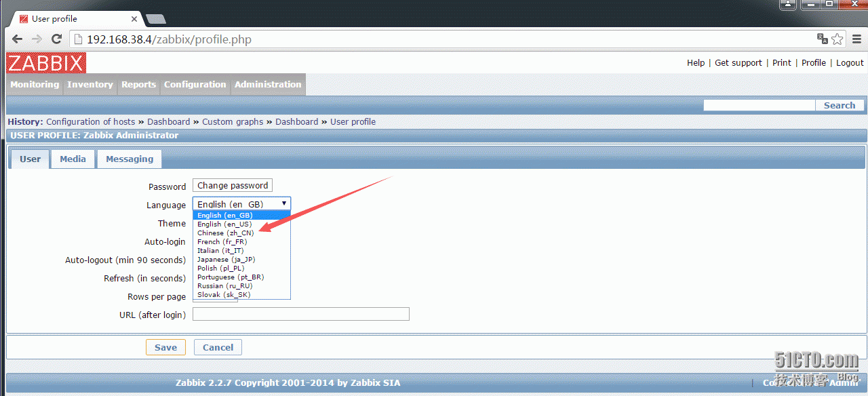This screenshot has width=868, height=396.
Task: Choose Japanese (ja_JP) language
Action: point(241,259)
